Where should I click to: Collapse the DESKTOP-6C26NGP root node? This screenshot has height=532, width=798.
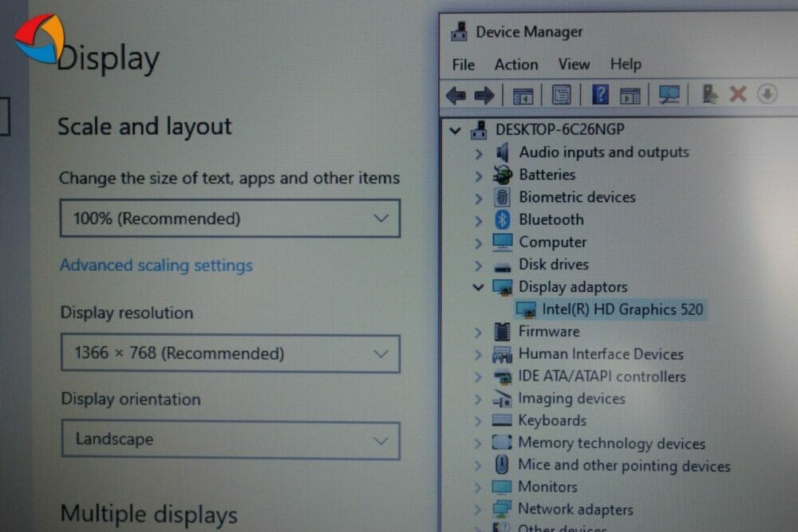[456, 131]
